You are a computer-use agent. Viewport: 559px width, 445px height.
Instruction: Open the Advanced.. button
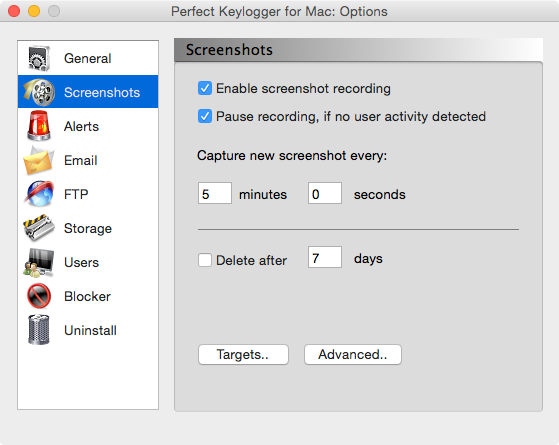coord(353,354)
